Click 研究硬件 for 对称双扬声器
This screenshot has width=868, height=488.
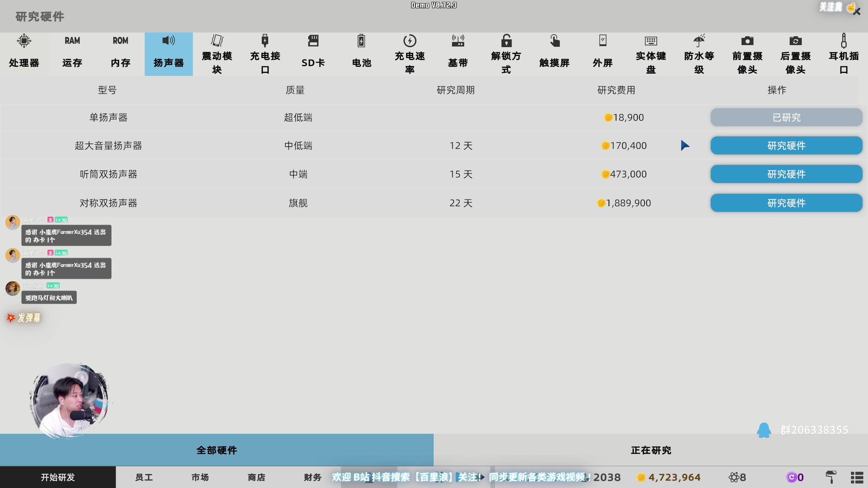786,203
